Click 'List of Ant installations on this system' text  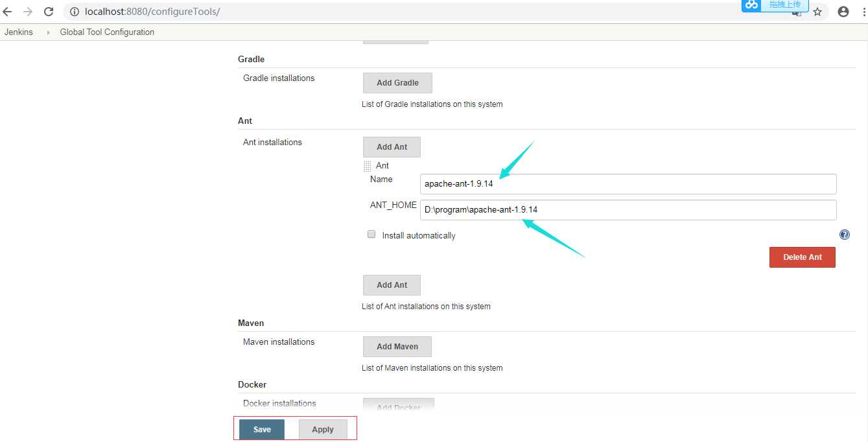[x=426, y=307]
